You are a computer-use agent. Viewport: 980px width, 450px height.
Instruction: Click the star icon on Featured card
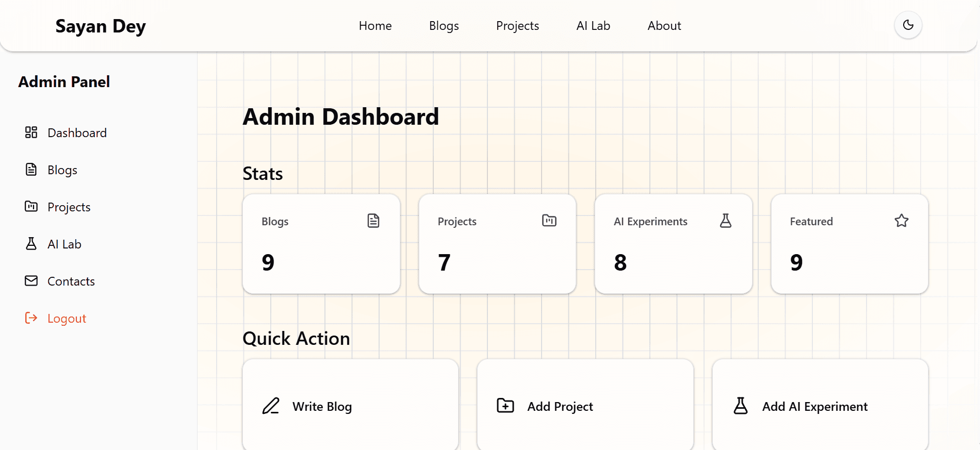[902, 221]
